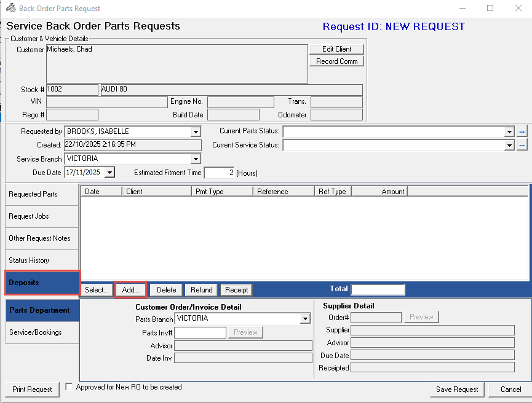
Task: Click the Refund button
Action: pyautogui.click(x=201, y=290)
